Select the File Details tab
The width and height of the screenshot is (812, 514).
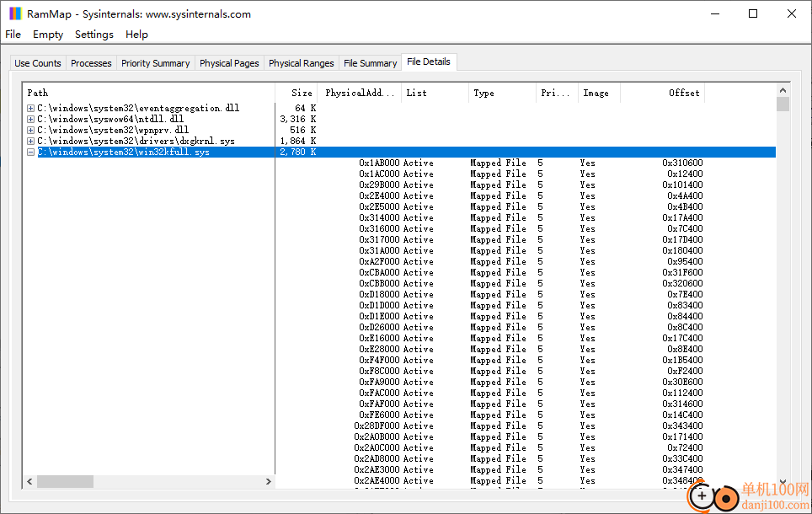pyautogui.click(x=428, y=62)
